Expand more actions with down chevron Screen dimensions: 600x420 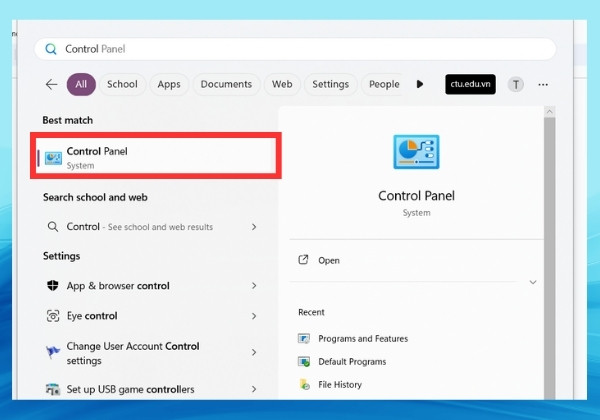(533, 282)
